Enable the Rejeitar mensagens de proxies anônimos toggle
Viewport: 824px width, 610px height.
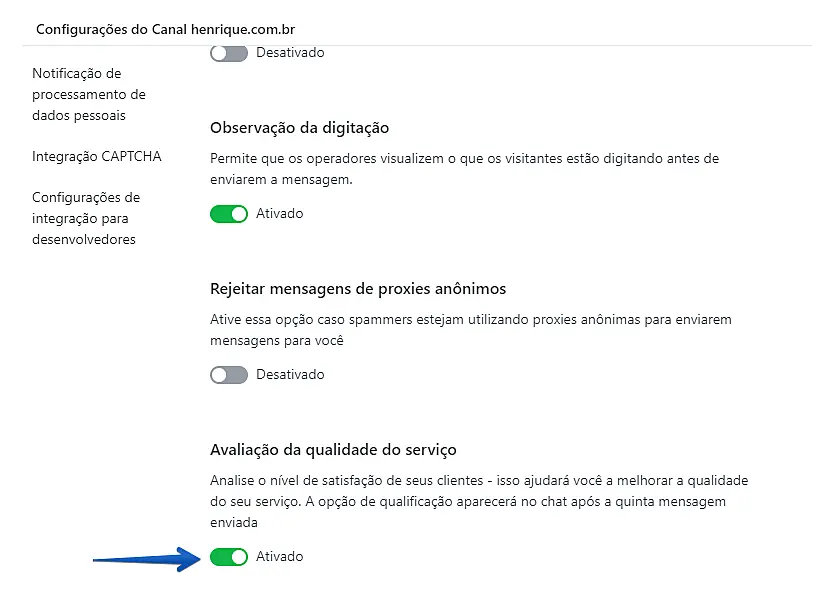pyautogui.click(x=229, y=375)
